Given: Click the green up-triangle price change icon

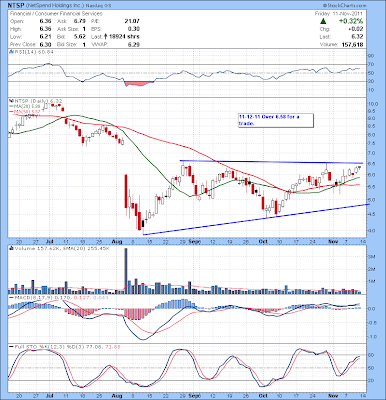Looking at the screenshot, I should 323,21.
